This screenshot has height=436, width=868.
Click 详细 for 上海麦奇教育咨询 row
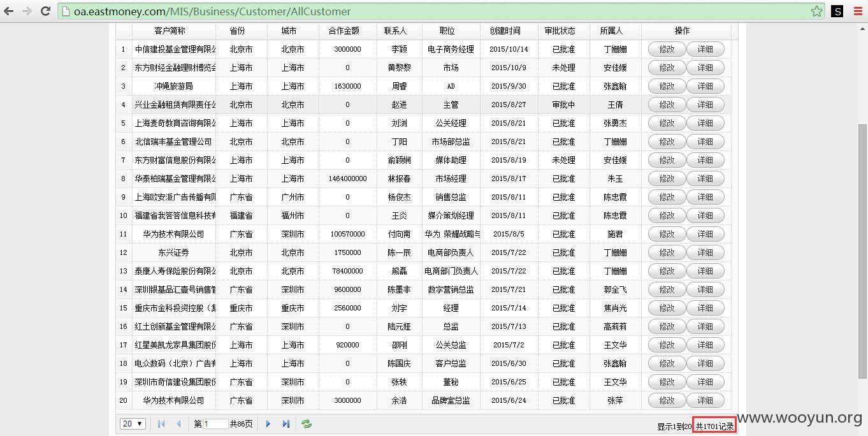705,123
